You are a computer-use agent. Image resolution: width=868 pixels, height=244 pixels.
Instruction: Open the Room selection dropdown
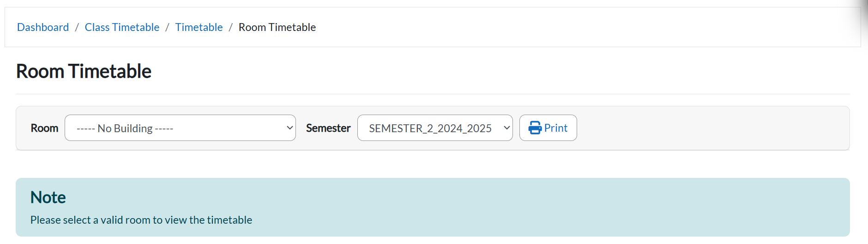coord(180,128)
